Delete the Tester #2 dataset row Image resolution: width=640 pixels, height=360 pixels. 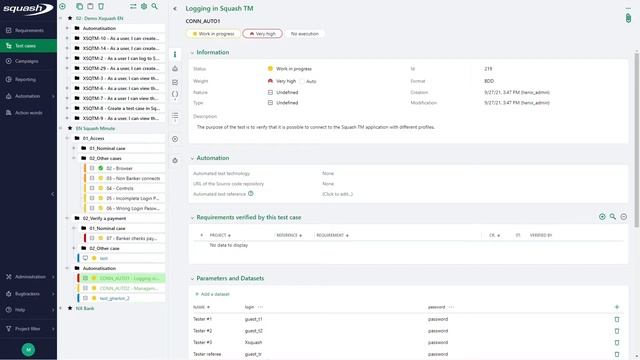(617, 331)
